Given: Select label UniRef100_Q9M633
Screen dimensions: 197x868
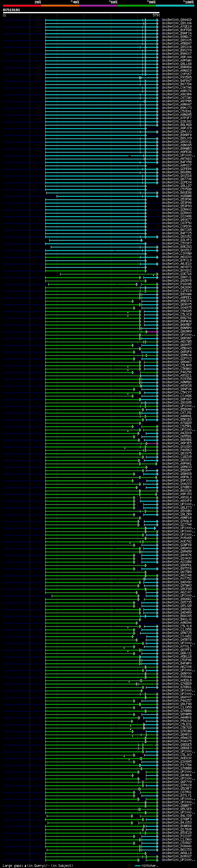Looking at the screenshot, I should point(177,467).
